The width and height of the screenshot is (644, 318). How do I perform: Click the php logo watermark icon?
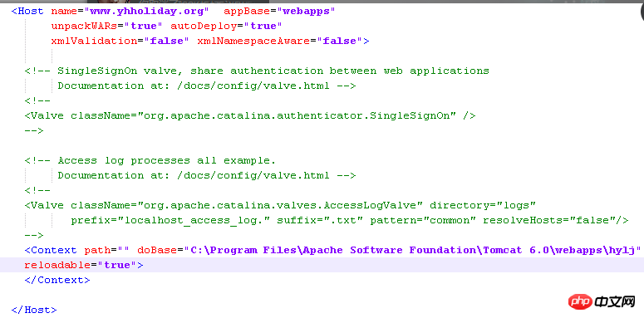(580, 302)
